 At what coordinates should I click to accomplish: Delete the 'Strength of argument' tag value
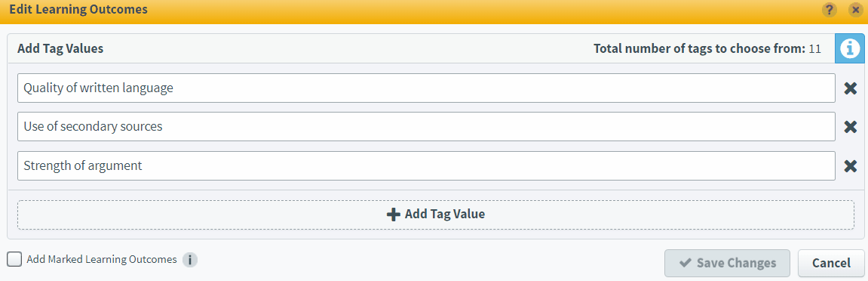pos(851,165)
